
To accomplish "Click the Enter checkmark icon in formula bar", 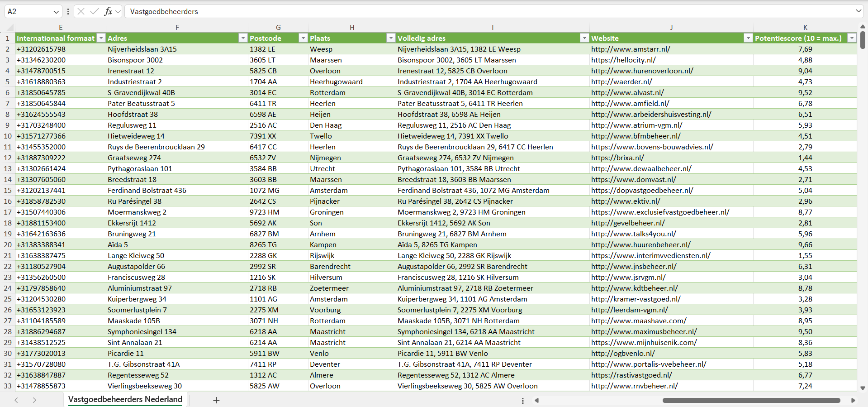I will [94, 11].
